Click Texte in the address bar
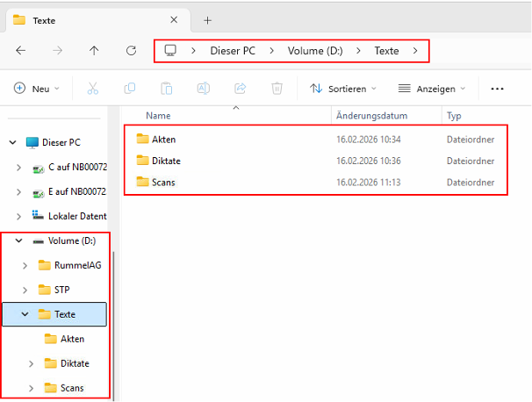This screenshot has height=402, width=532. click(386, 51)
